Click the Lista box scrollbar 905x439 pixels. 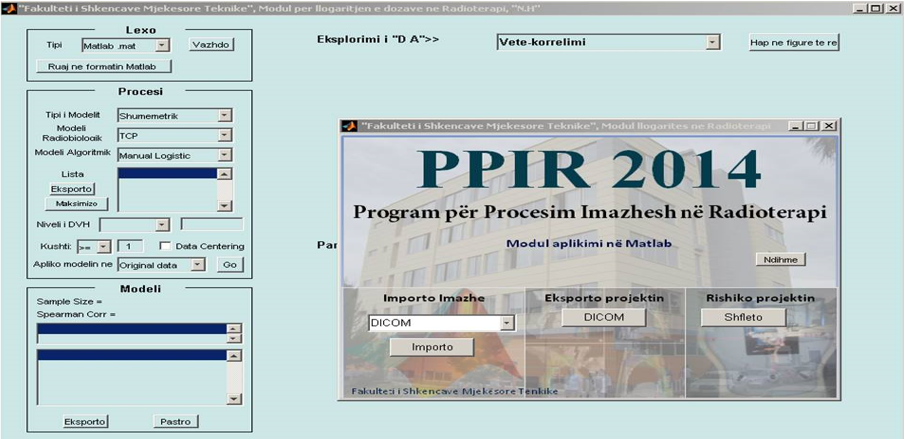click(224, 188)
